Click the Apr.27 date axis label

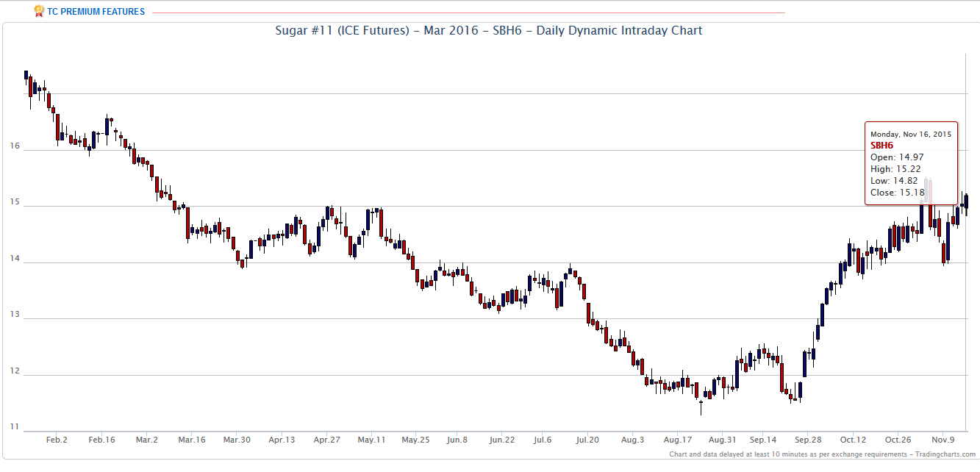[326, 440]
